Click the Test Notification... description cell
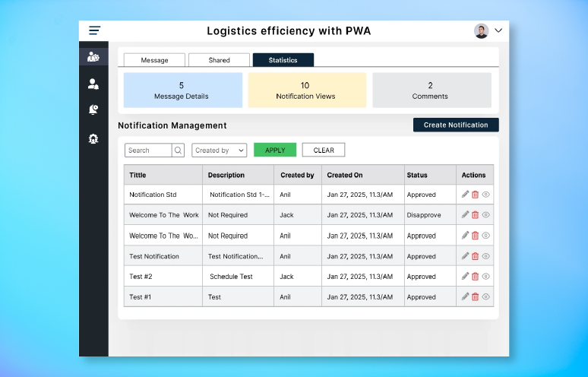This screenshot has height=377, width=588. pyautogui.click(x=238, y=256)
